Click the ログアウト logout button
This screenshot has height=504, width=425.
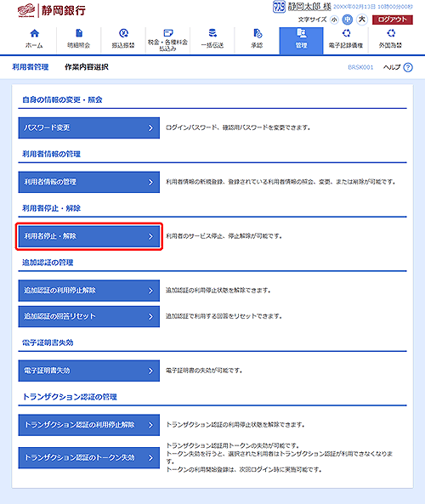pos(393,20)
